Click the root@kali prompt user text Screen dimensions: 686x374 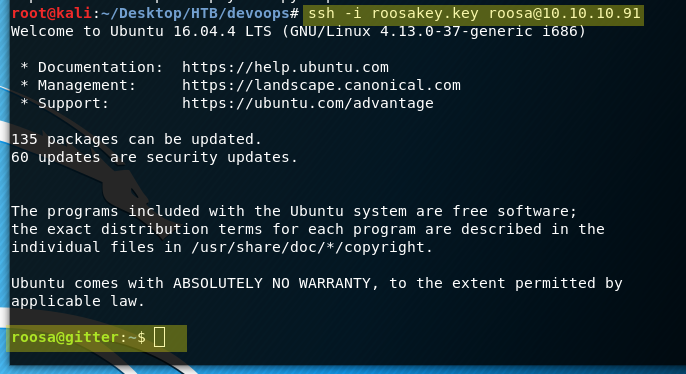(x=52, y=14)
